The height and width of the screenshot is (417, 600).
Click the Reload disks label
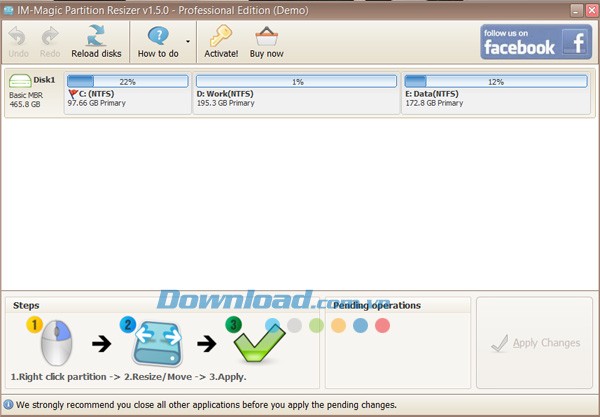[x=96, y=54]
